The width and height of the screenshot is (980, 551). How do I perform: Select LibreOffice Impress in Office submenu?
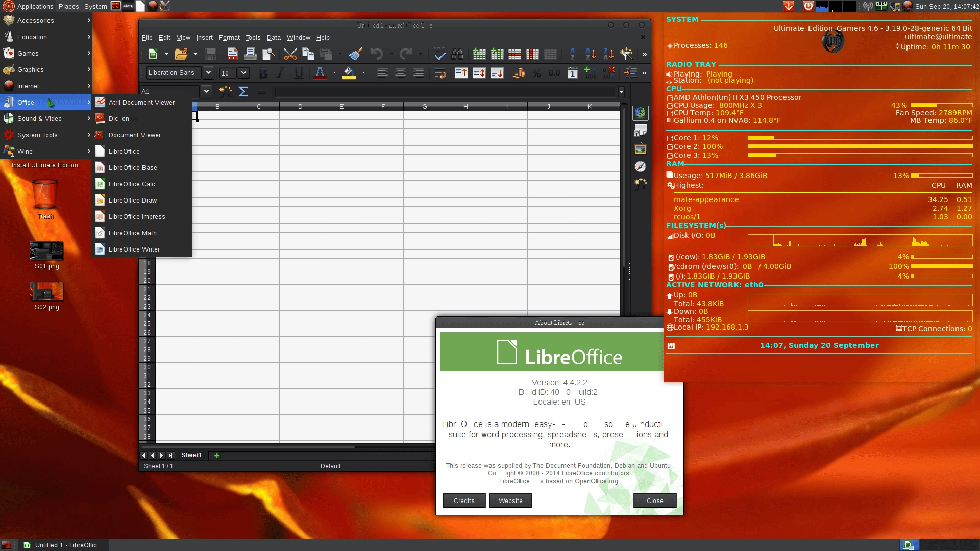pos(142,217)
